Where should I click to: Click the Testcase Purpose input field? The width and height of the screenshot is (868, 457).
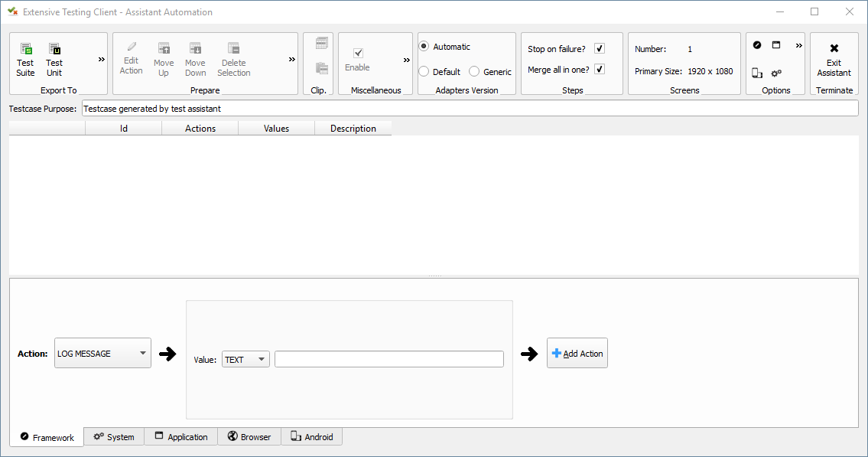(x=470, y=109)
